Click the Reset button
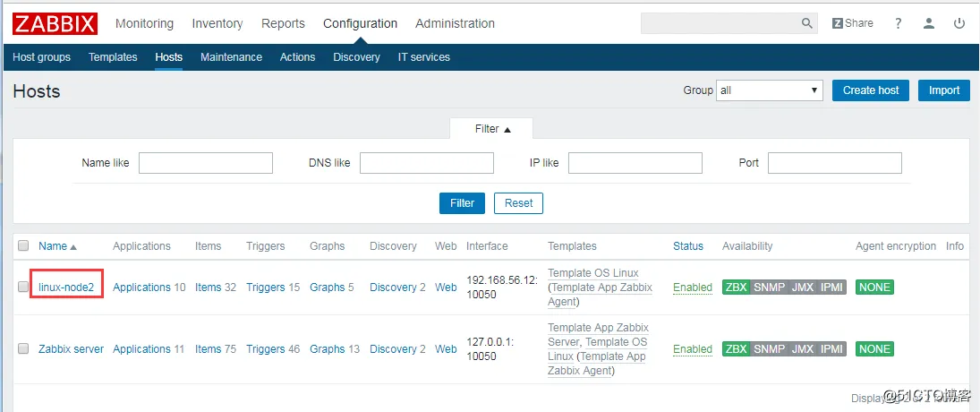Viewport: 980px width, 412px height. 519,203
